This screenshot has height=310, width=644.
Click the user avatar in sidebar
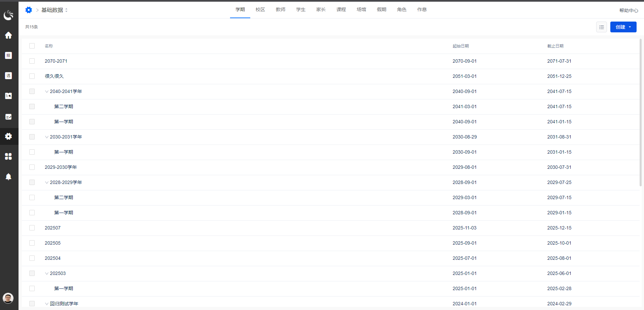[8, 298]
